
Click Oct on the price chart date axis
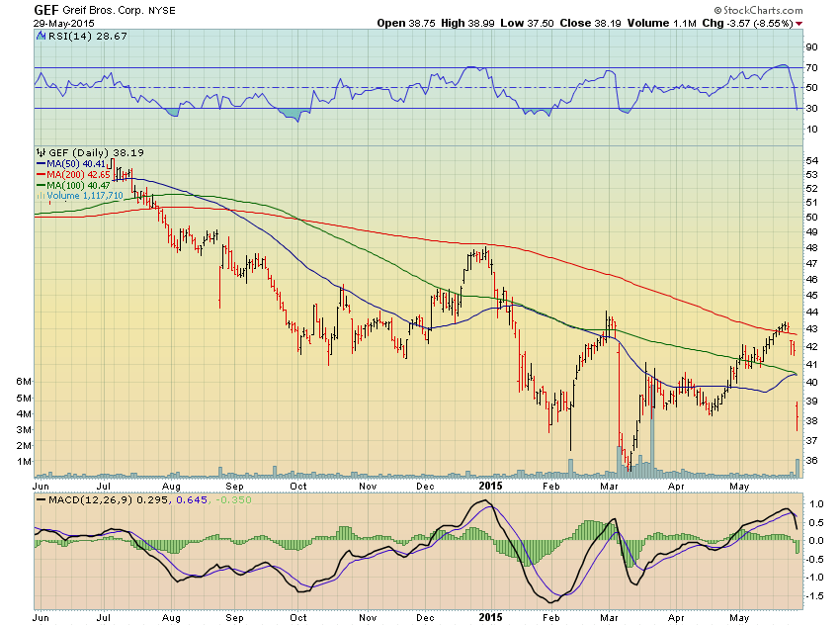tap(297, 487)
